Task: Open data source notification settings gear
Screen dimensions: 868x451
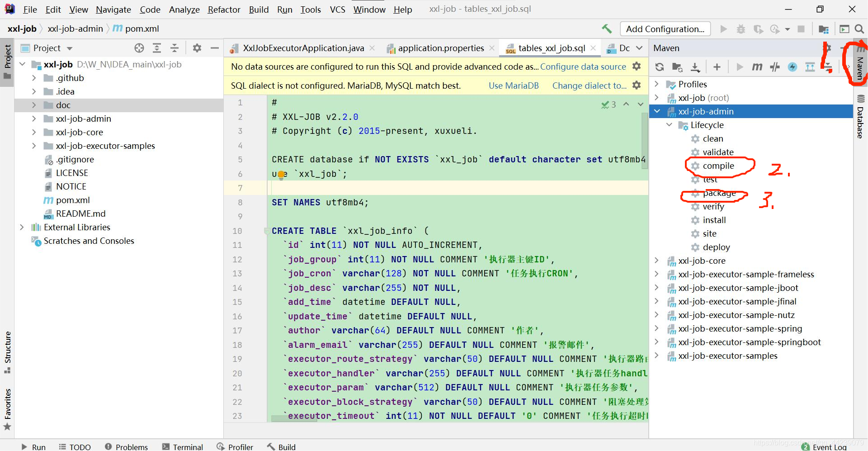Action: point(637,66)
